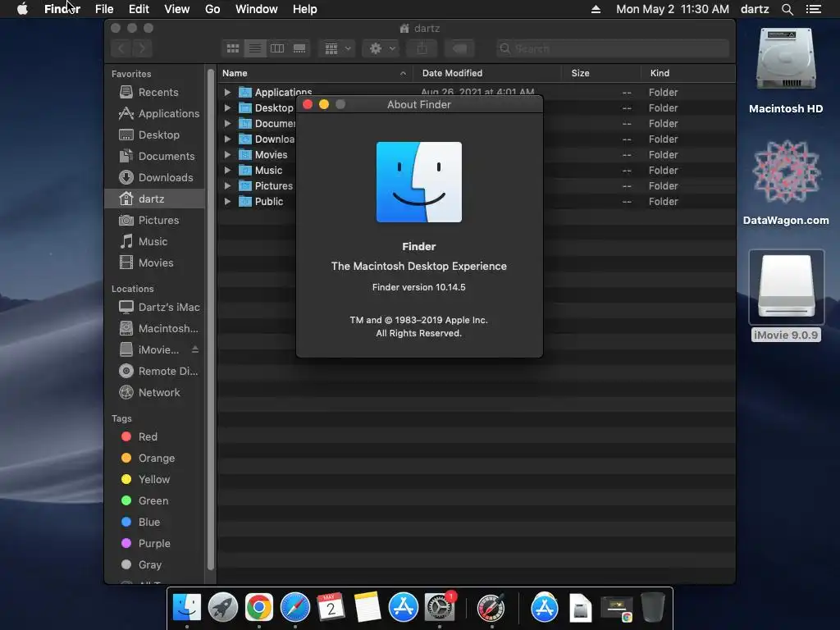This screenshot has width=840, height=630.
Task: Expand the Public folder disclosure triangle
Action: [x=227, y=202]
